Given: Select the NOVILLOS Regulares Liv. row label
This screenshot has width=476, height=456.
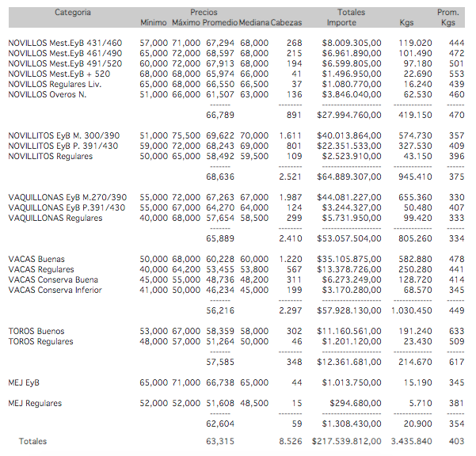Looking at the screenshot, I should point(55,84).
